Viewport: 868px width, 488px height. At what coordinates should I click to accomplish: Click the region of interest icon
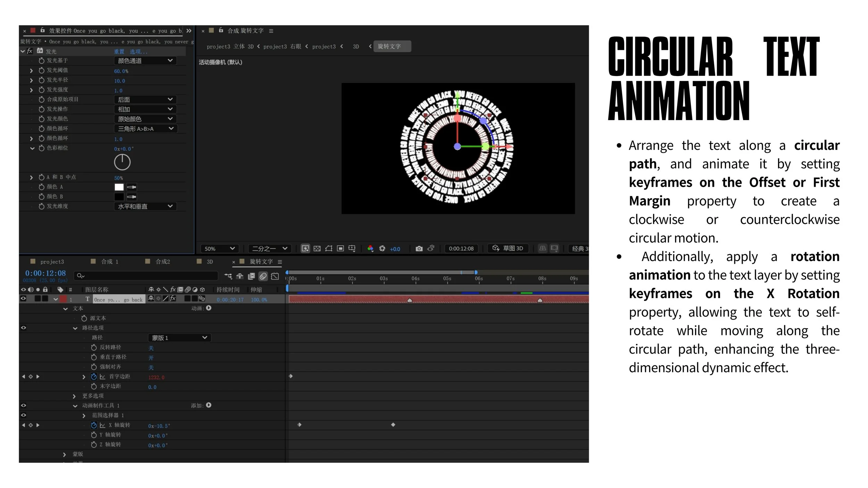coord(341,249)
